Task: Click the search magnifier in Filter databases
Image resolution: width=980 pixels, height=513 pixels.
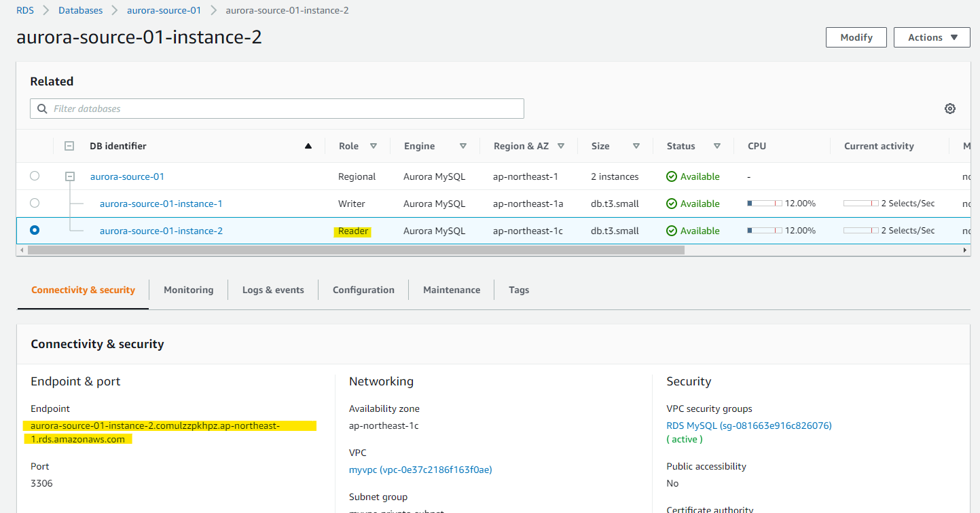Action: pos(42,109)
